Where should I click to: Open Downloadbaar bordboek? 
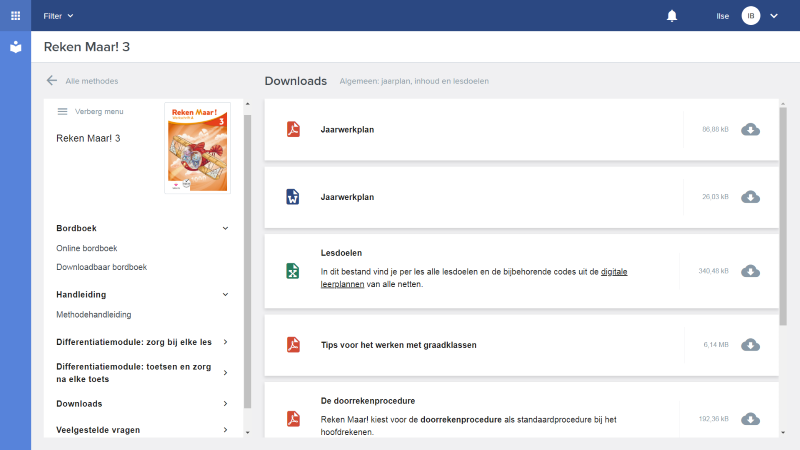coord(102,267)
